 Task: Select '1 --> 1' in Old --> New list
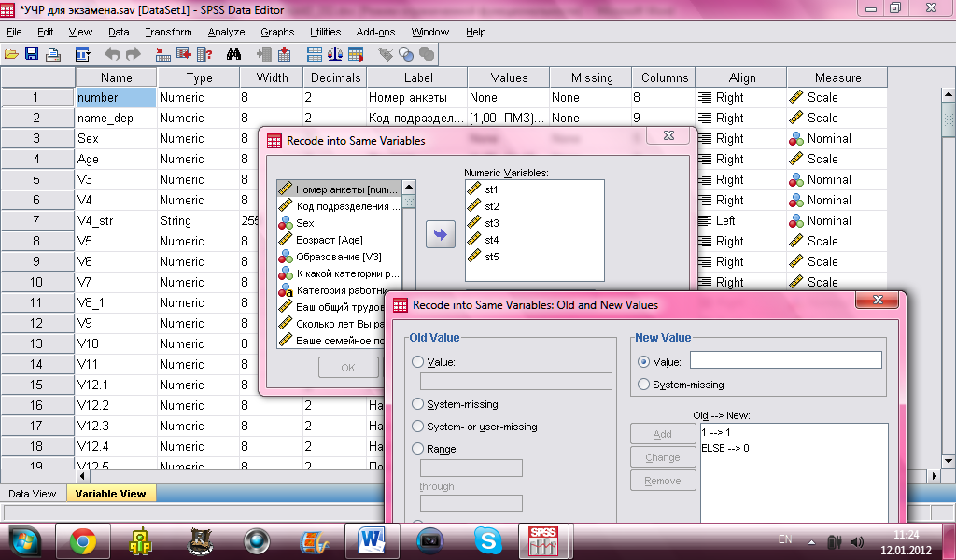point(716,432)
